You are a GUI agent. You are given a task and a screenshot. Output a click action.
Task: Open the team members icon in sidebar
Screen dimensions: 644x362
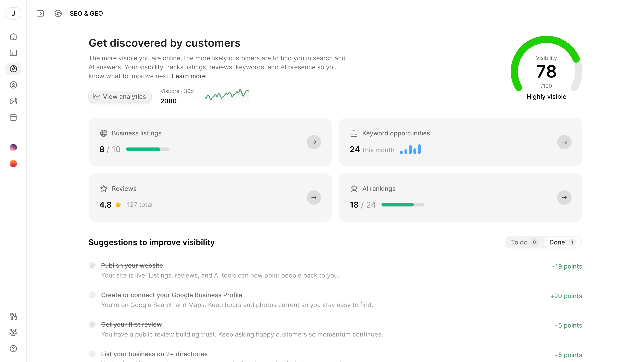[x=13, y=332]
